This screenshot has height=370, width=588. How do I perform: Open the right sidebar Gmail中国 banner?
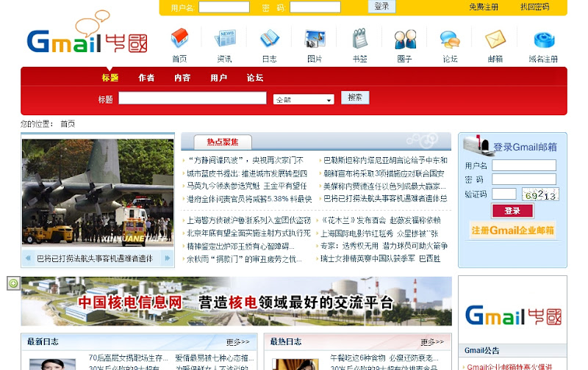tap(512, 316)
